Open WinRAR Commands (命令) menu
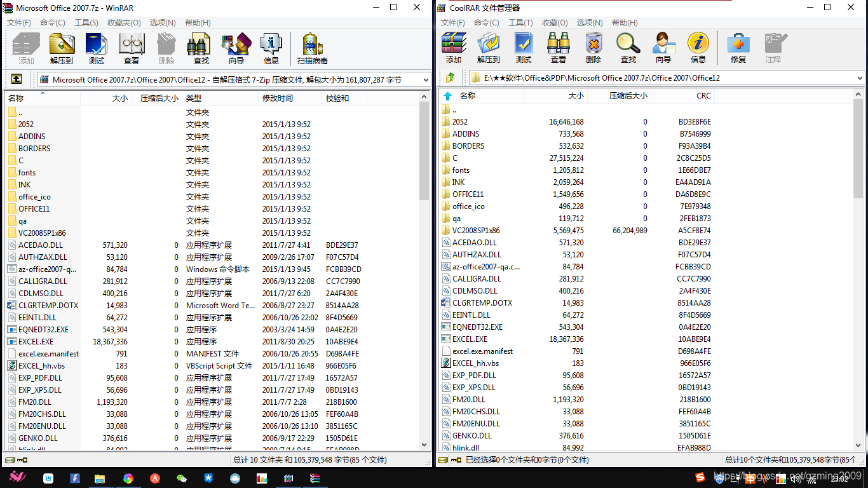Screen dimensions: 868x488 point(52,22)
